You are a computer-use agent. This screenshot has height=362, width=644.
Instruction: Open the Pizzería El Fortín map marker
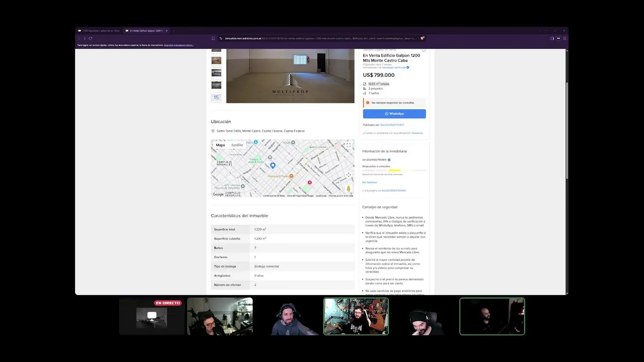tap(291, 176)
